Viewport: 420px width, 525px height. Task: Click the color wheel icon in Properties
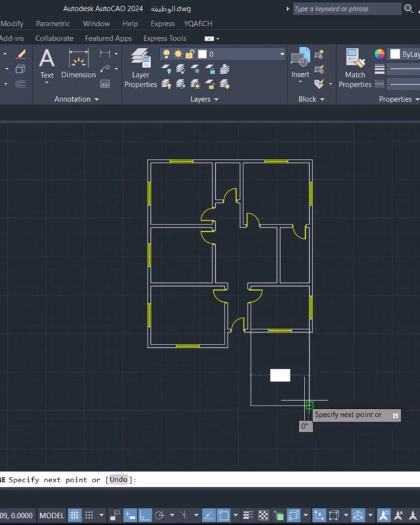tap(379, 54)
